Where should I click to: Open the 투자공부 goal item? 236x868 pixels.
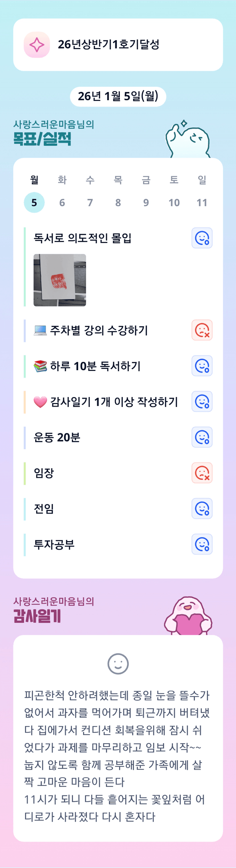[54, 544]
